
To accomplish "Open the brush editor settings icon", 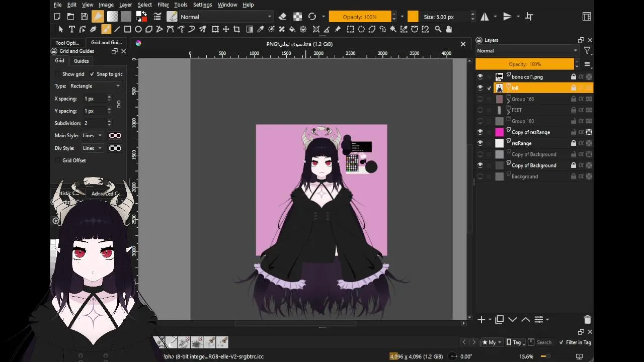I will tap(158, 17).
